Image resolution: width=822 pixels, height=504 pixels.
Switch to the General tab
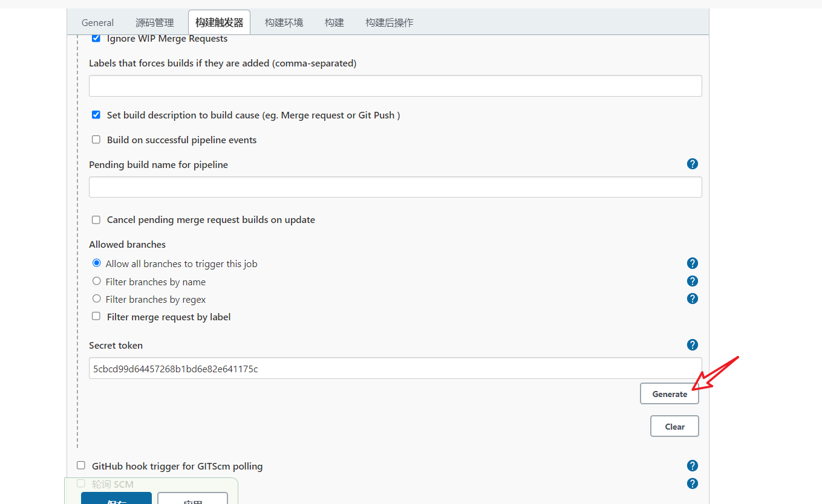click(x=97, y=23)
